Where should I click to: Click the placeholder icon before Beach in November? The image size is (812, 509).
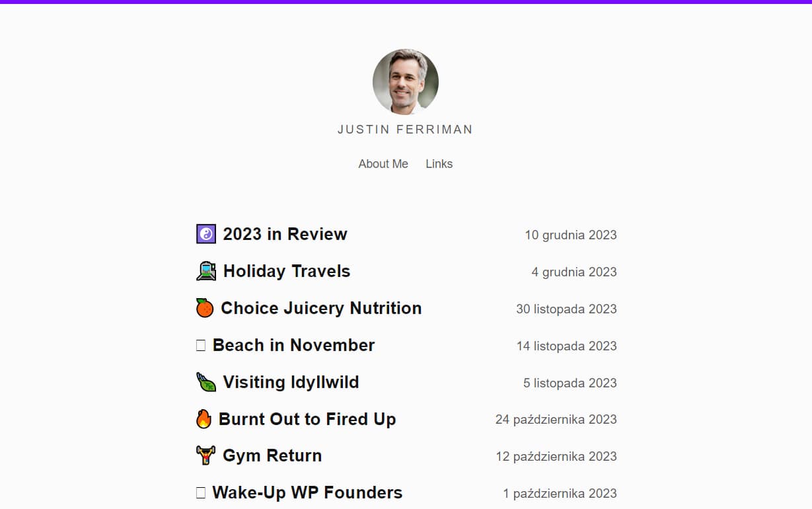[x=201, y=346]
